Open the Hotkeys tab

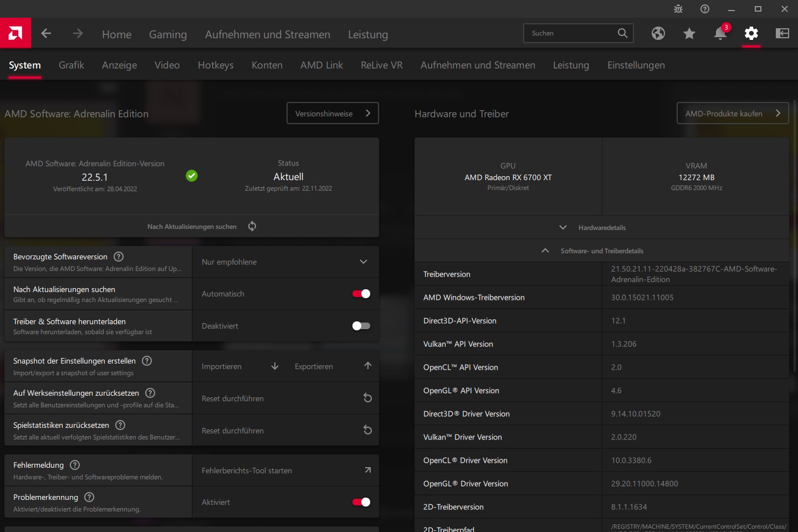[x=216, y=65]
